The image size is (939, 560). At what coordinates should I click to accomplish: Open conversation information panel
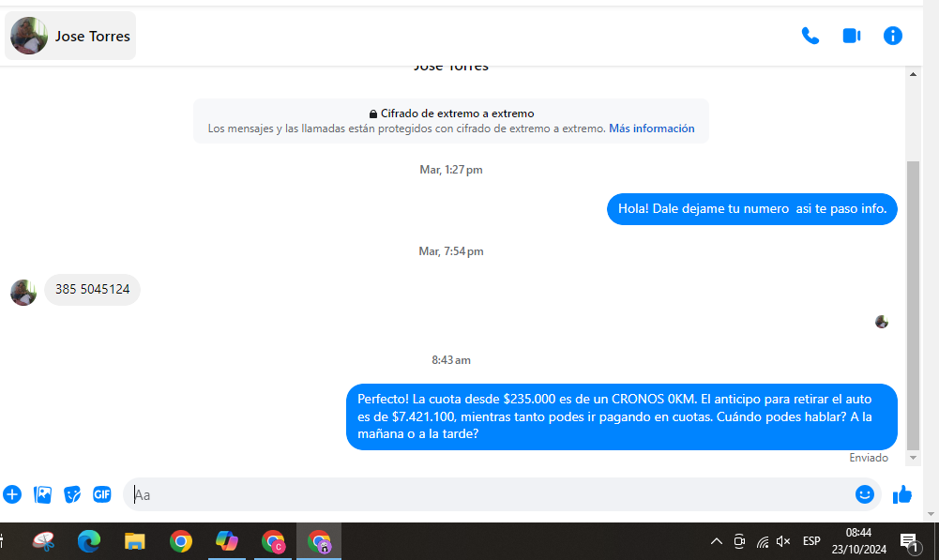pos(892,36)
